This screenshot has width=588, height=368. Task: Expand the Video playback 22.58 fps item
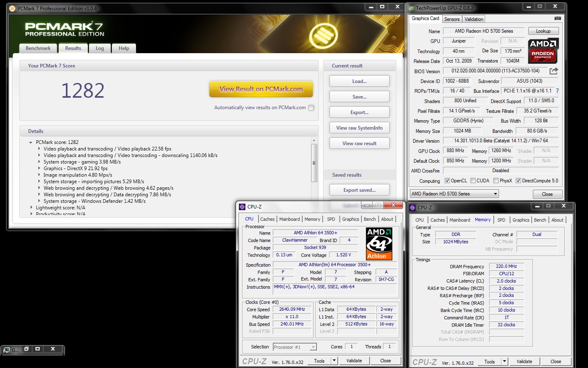(x=39, y=149)
